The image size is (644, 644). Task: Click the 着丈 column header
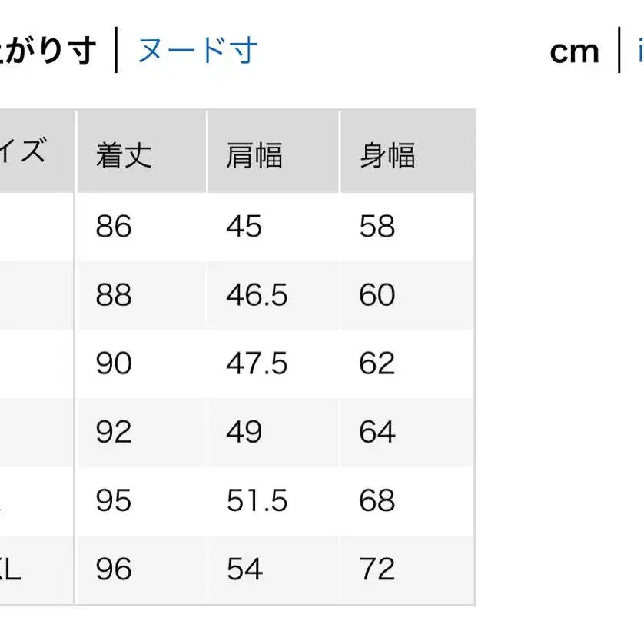[x=124, y=155]
